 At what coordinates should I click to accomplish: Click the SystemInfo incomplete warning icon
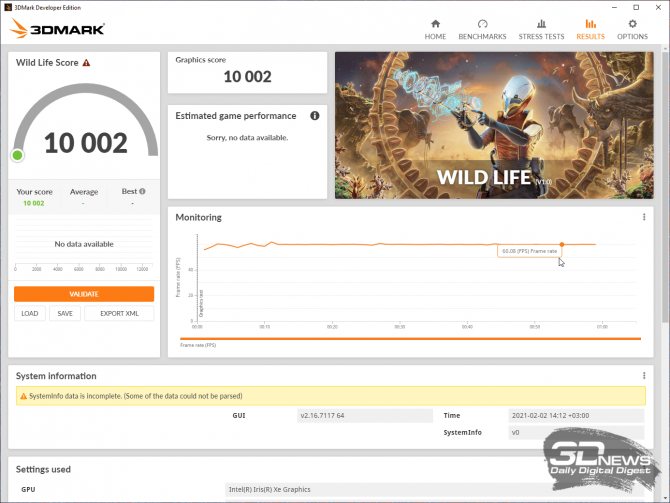pyautogui.click(x=24, y=396)
